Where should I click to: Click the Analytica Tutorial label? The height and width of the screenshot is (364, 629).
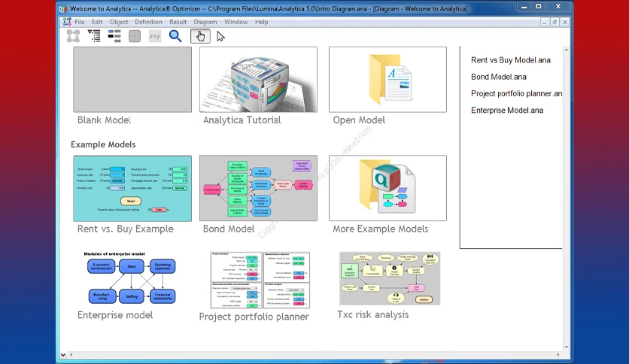click(242, 120)
